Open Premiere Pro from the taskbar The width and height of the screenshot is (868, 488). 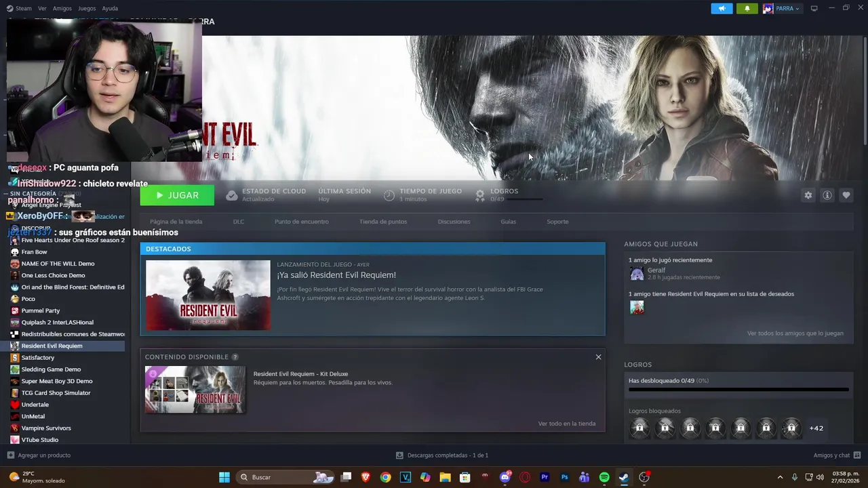coord(545,477)
